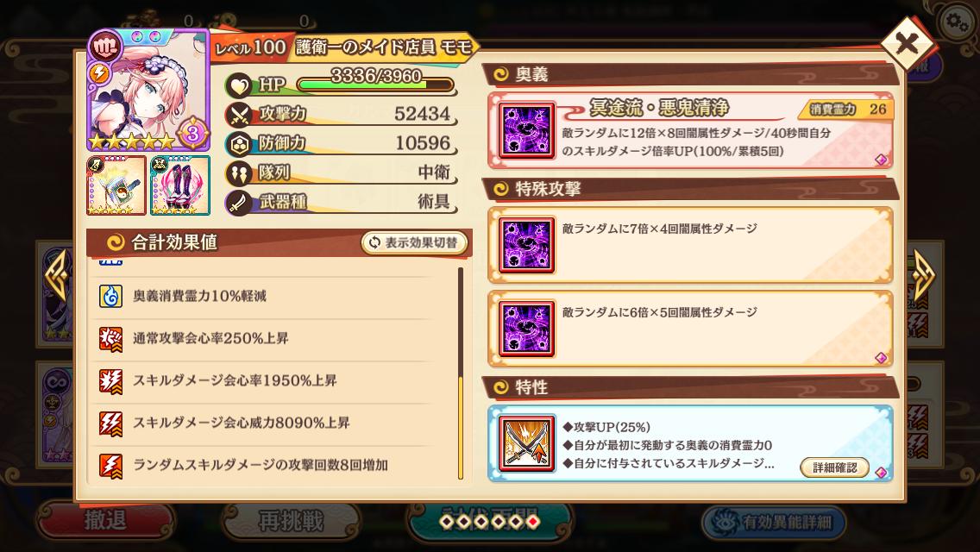Select the boots equipment thumbnail

point(180,185)
